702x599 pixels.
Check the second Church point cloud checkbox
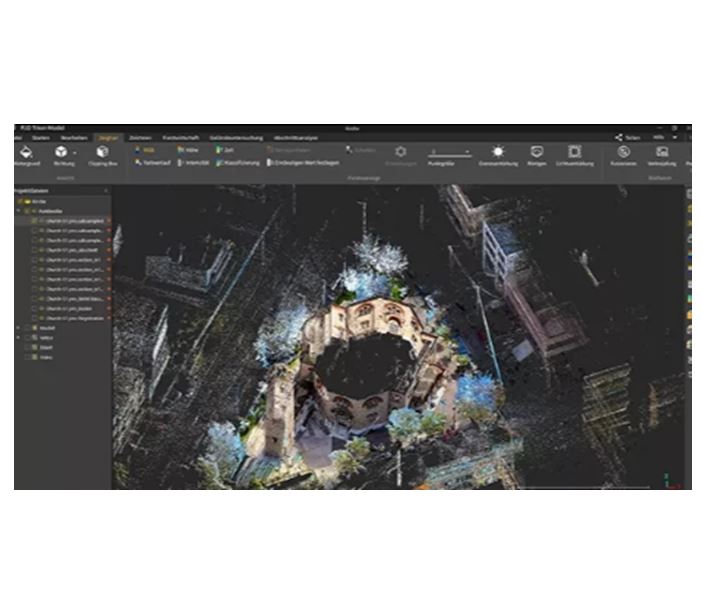coord(34,231)
